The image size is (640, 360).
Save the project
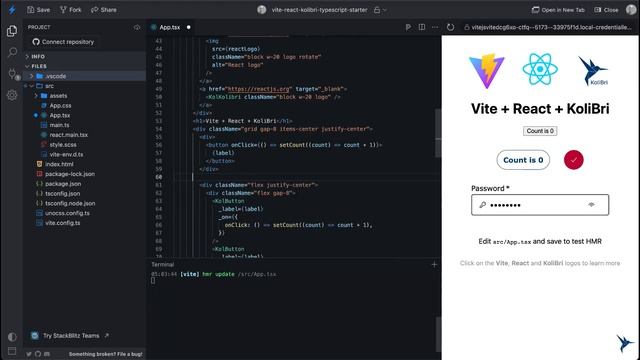click(x=38, y=10)
